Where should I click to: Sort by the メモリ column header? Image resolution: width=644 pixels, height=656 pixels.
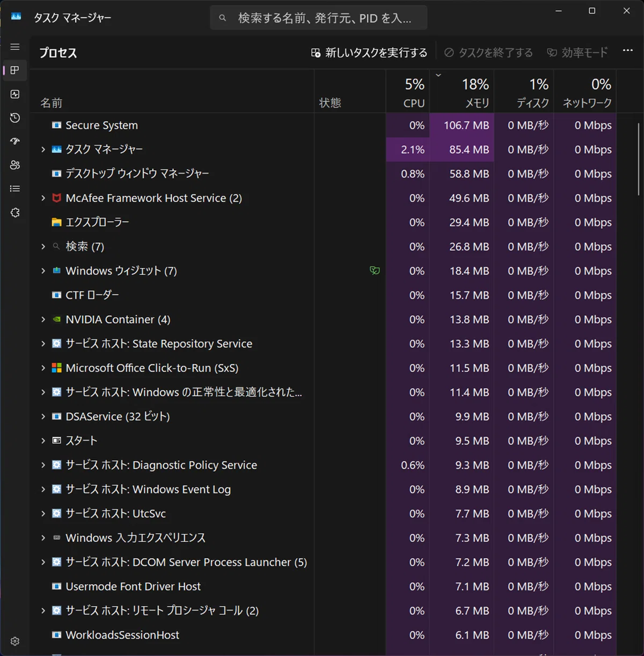pyautogui.click(x=462, y=92)
